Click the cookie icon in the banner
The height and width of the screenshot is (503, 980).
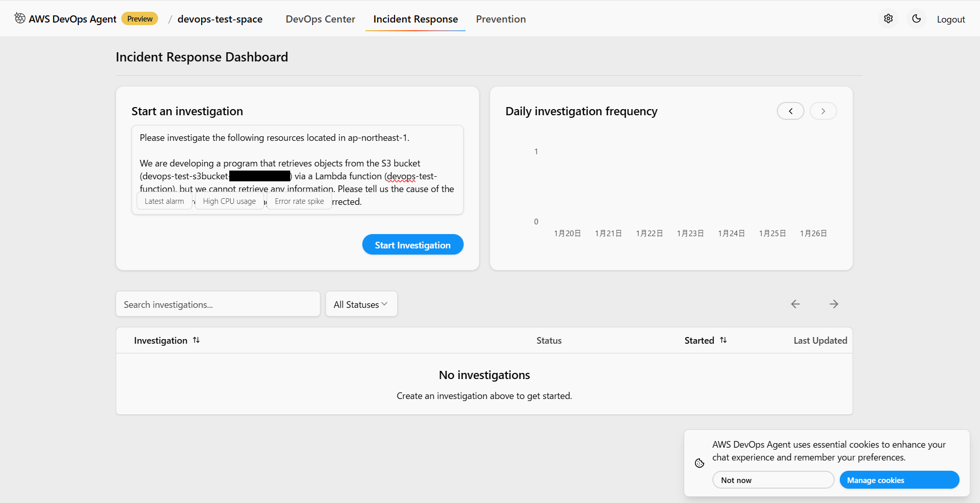pyautogui.click(x=700, y=463)
